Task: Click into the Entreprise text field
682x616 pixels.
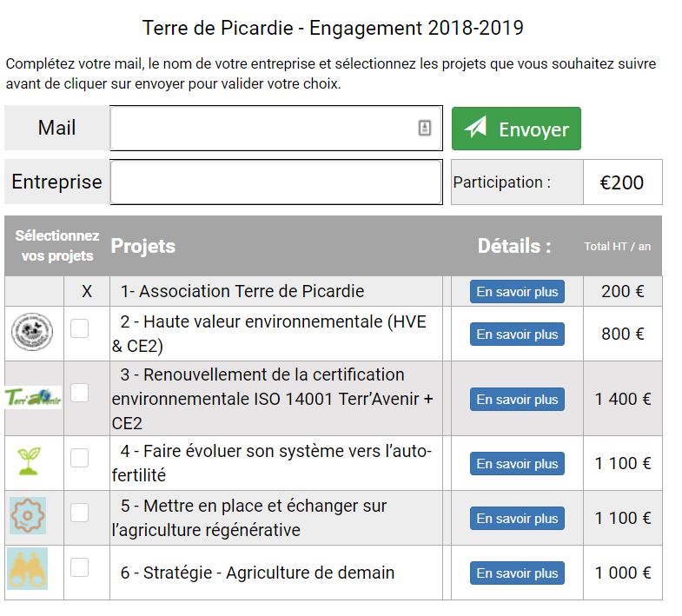Action: [x=276, y=182]
